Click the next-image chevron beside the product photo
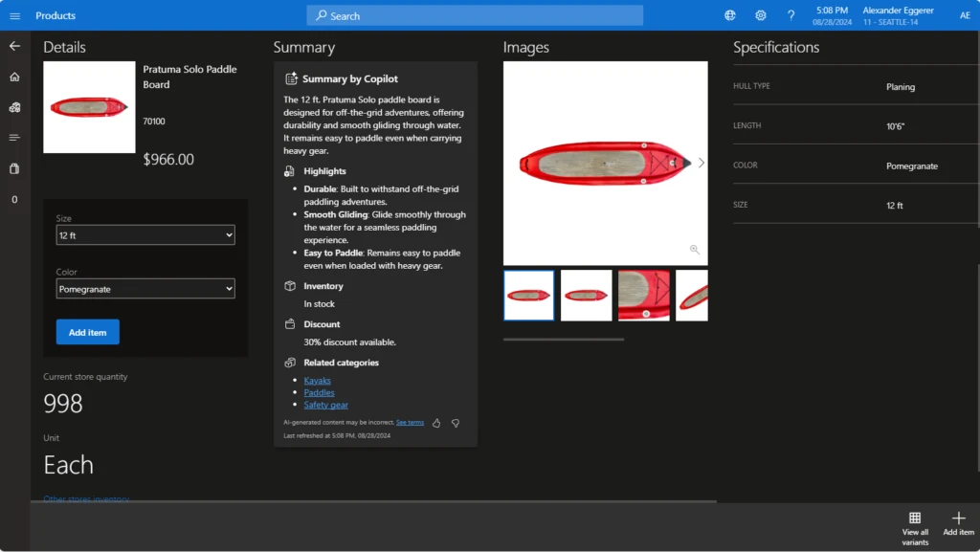Image resolution: width=980 pixels, height=552 pixels. click(702, 163)
